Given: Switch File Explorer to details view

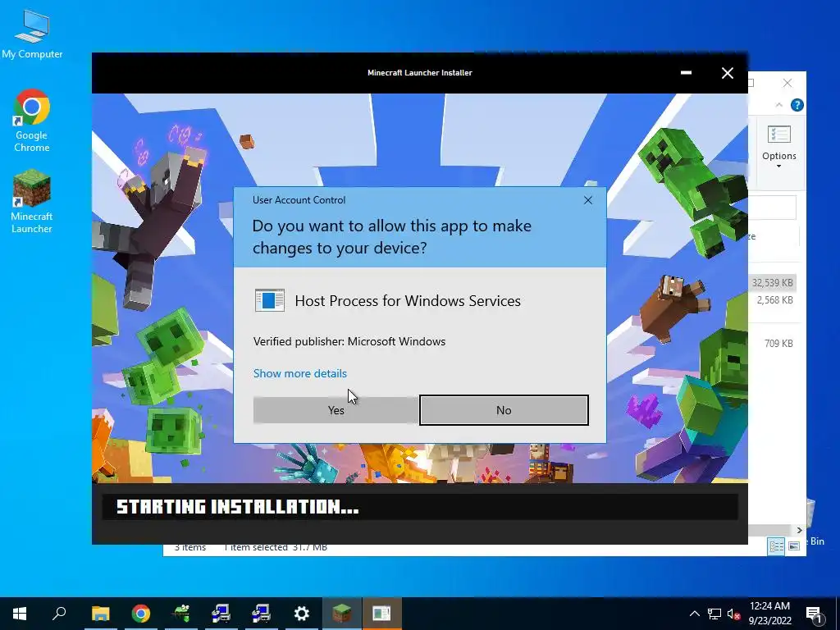Looking at the screenshot, I should coord(776,546).
